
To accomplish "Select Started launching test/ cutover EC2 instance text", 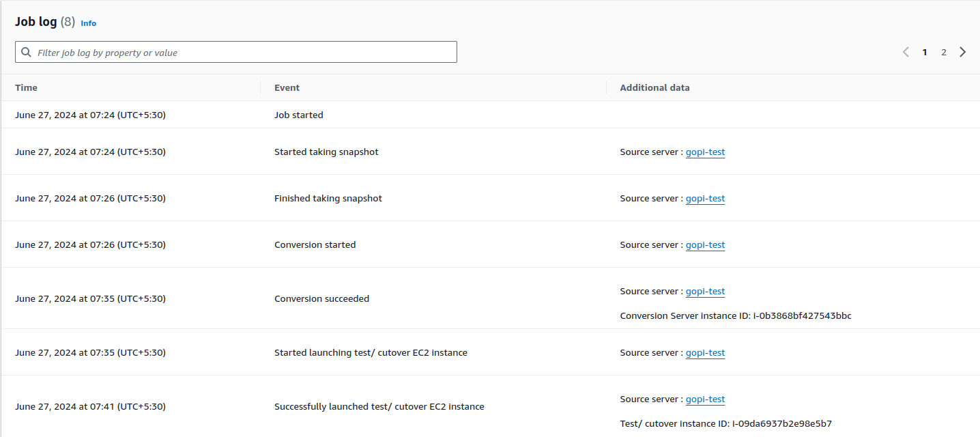I will point(371,353).
